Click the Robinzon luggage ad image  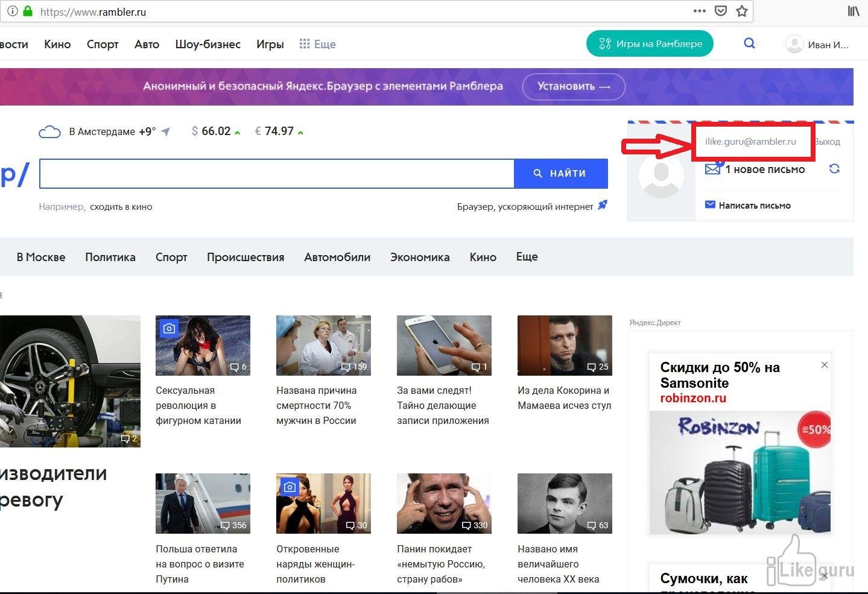740,473
